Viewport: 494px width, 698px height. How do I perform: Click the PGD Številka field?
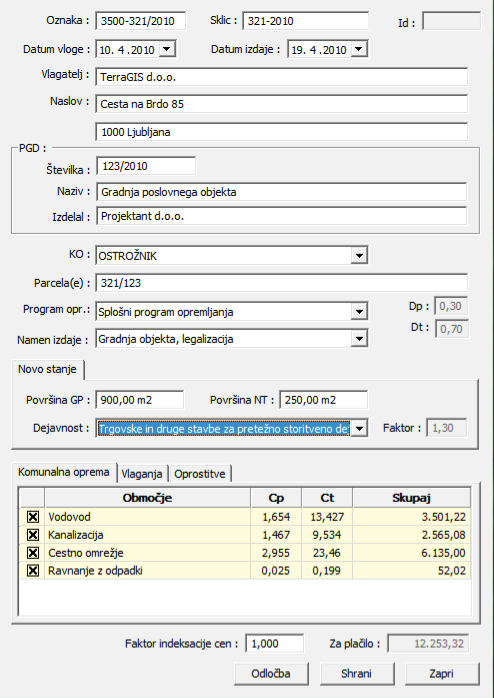tap(146, 166)
